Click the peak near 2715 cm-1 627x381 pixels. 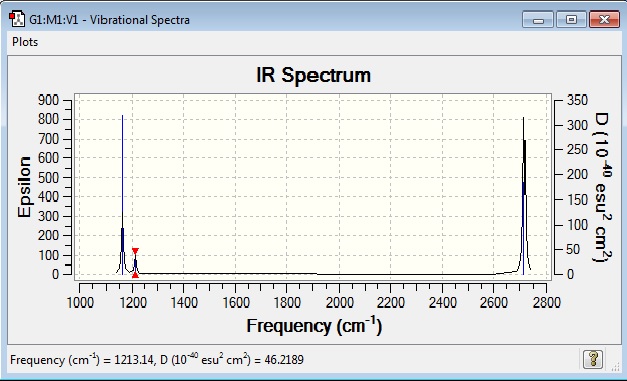pyautogui.click(x=523, y=196)
